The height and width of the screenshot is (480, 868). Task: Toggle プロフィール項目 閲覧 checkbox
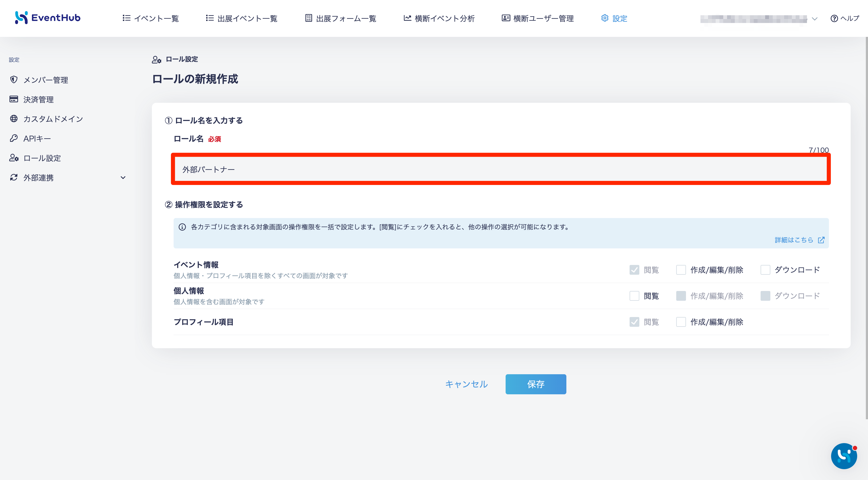point(634,322)
